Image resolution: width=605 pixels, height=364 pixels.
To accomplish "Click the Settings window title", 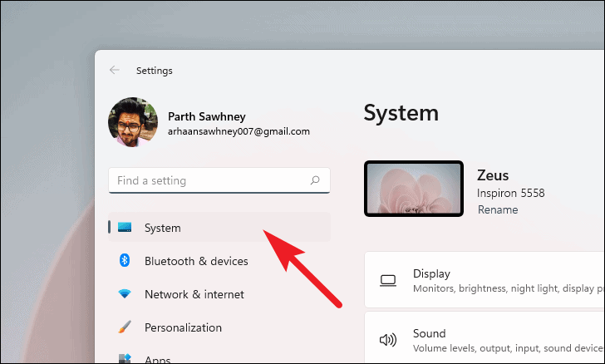I will pyautogui.click(x=155, y=71).
